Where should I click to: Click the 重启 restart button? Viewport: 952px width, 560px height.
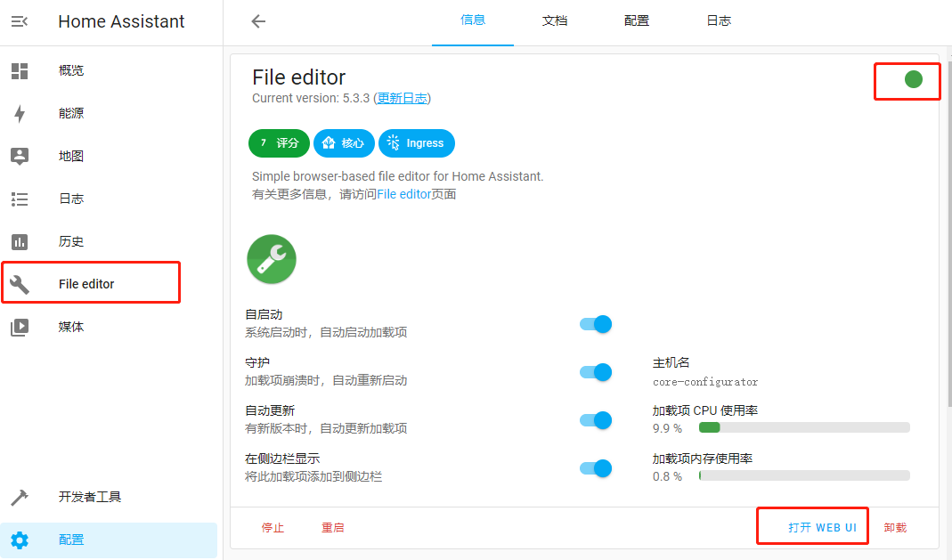tap(333, 528)
